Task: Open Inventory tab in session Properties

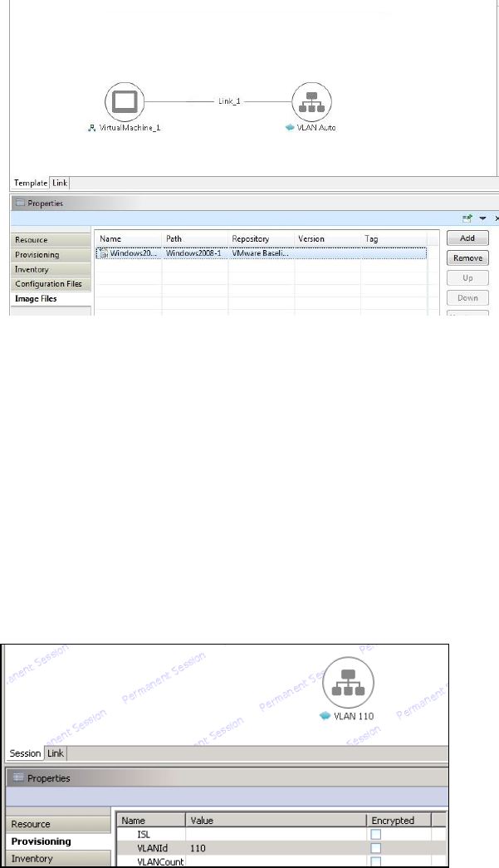Action: tap(58, 859)
